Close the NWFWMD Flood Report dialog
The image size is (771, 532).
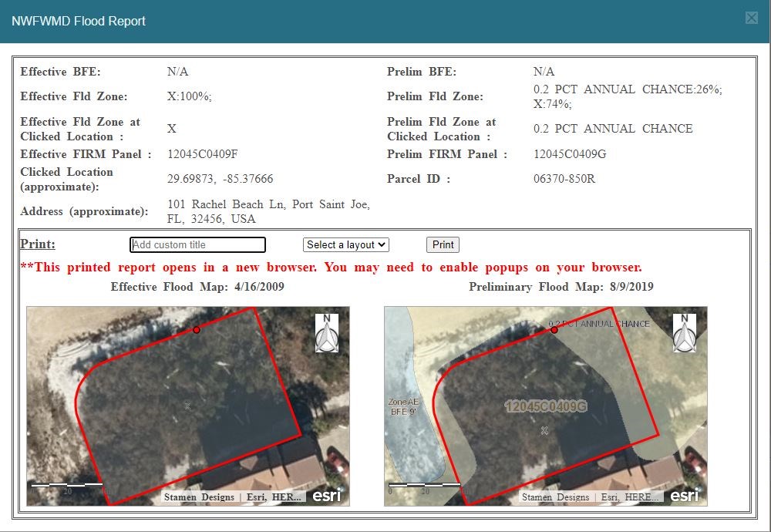coord(751,19)
